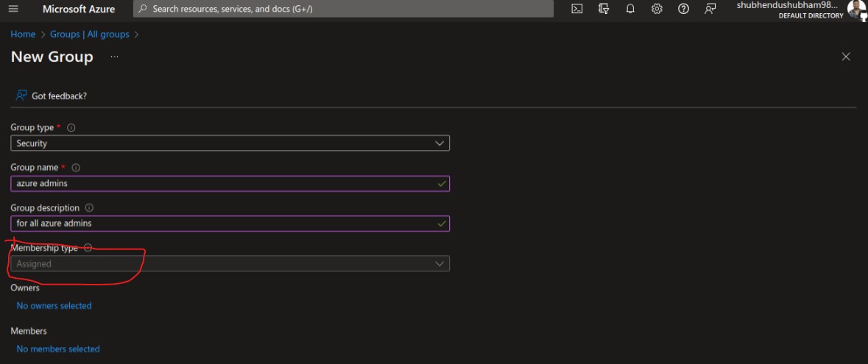The image size is (868, 364).
Task: Click the Group type dropdown chevron
Action: click(440, 143)
